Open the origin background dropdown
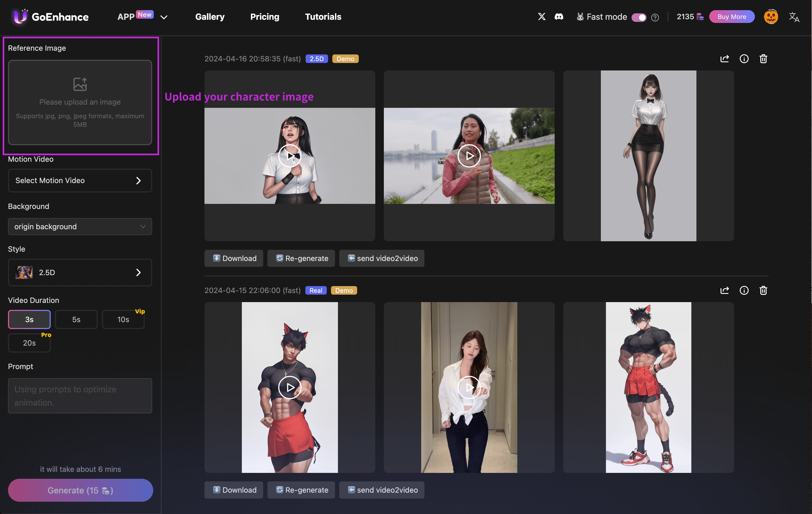The height and width of the screenshot is (514, 812). tap(80, 227)
